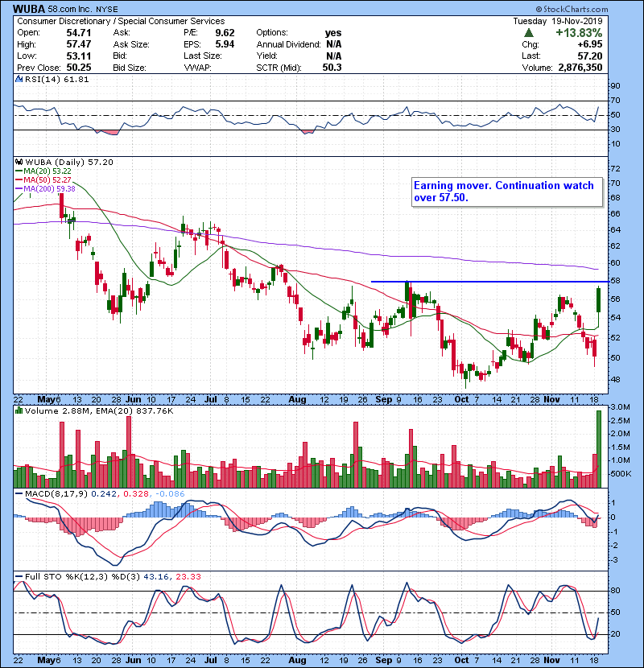Click the 3.0M volume axis label
The image size is (644, 668).
pyautogui.click(x=620, y=407)
